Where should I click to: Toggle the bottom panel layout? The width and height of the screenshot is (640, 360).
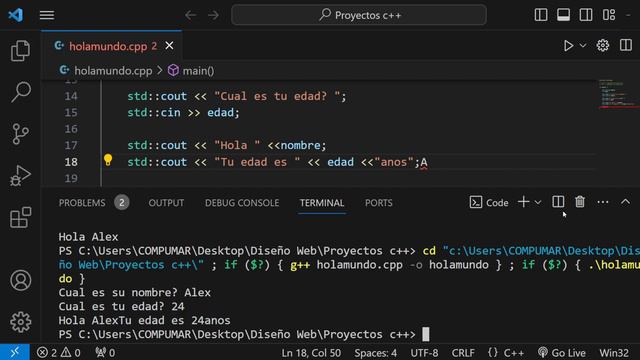pos(563,15)
